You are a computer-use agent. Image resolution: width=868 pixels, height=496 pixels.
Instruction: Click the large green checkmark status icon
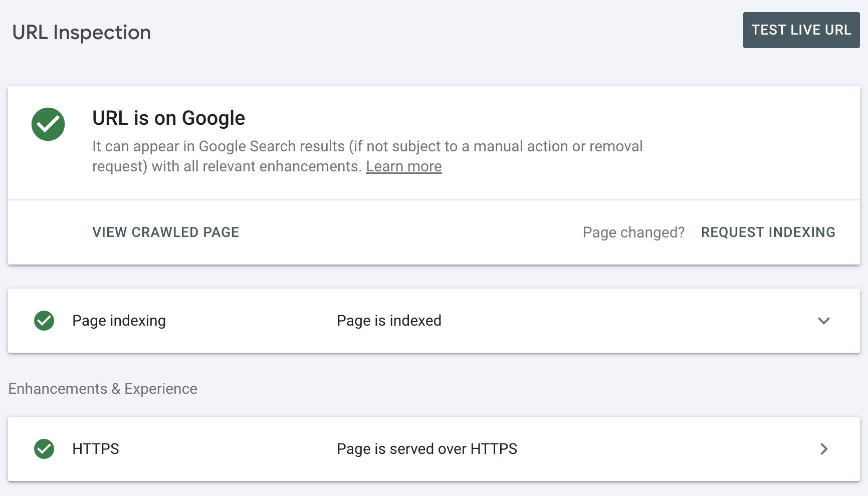[x=48, y=124]
